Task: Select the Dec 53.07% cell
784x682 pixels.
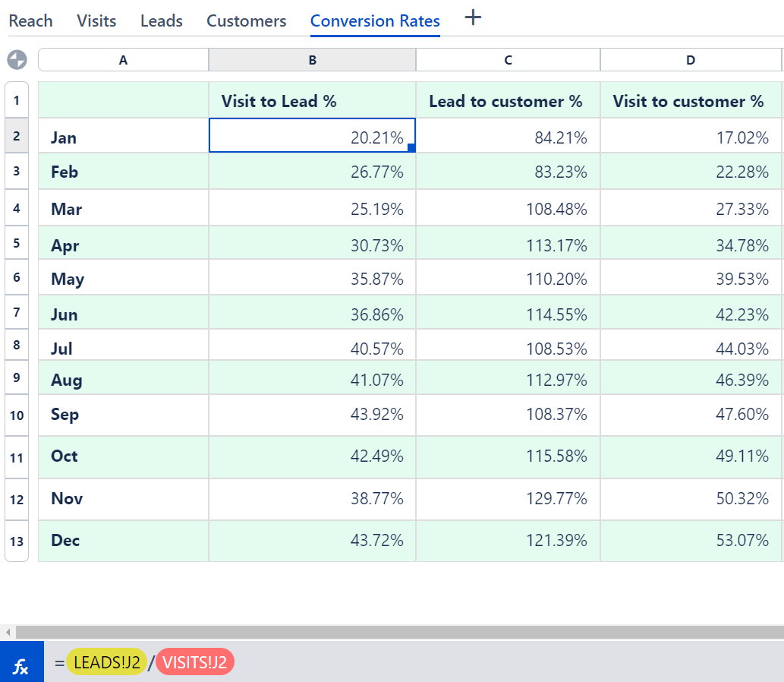Action: click(x=690, y=541)
